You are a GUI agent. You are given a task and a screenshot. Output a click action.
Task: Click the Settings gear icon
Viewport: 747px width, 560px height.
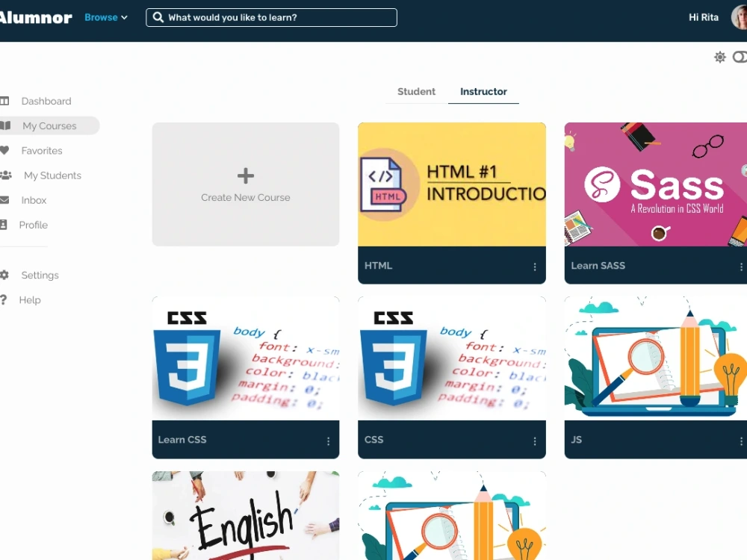point(4,275)
